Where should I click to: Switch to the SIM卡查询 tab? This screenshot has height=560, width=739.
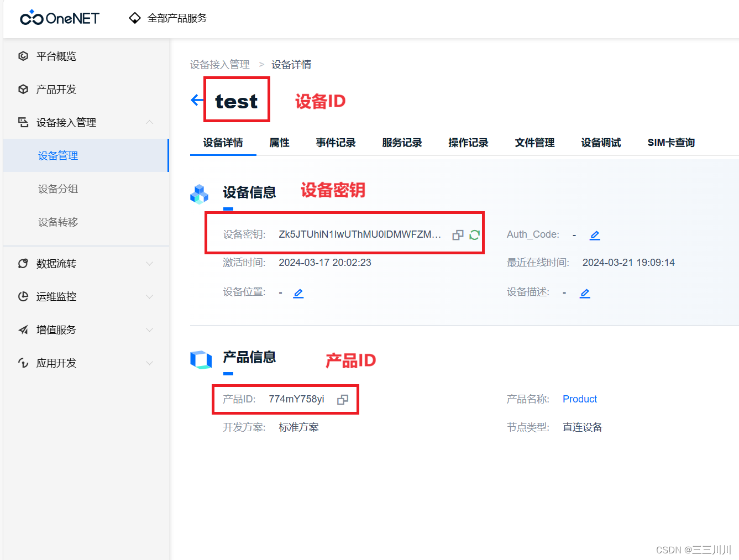pos(670,142)
